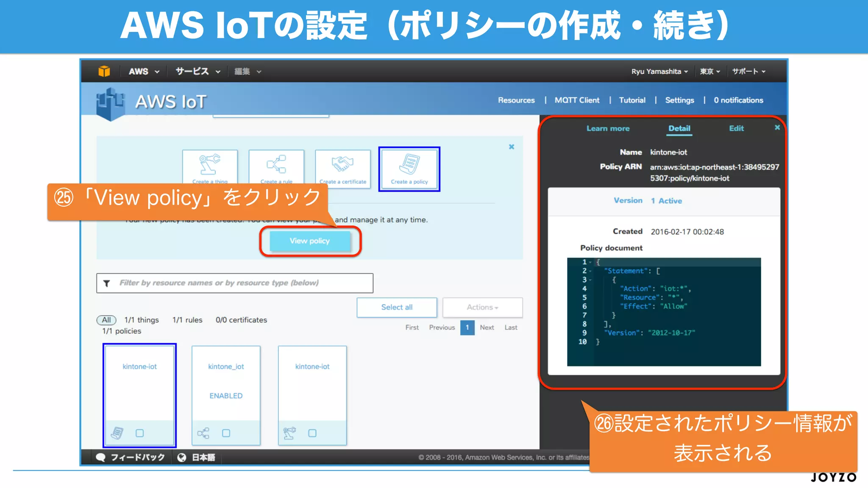Open the 編集 dropdown
868x488 pixels.
[248, 72]
